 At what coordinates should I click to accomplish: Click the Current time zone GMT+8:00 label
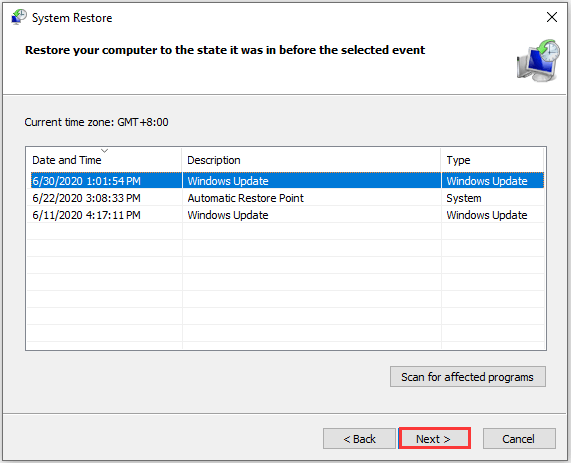[97, 122]
